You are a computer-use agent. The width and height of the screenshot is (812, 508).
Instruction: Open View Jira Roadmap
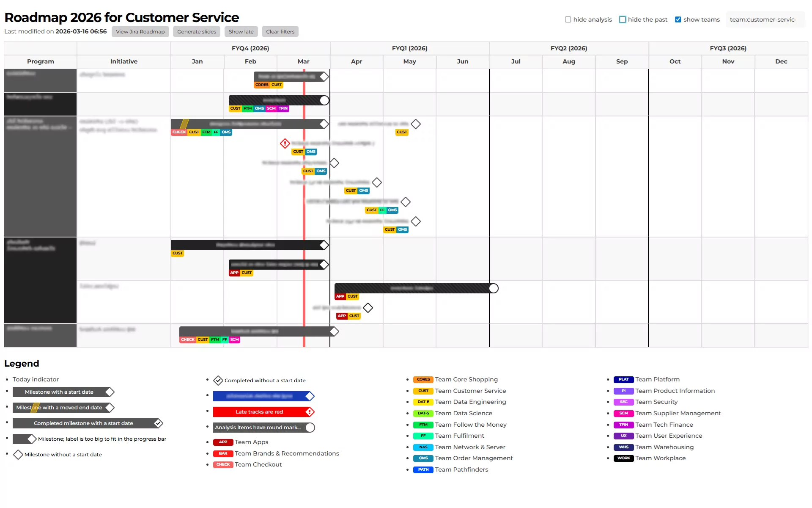(140, 32)
